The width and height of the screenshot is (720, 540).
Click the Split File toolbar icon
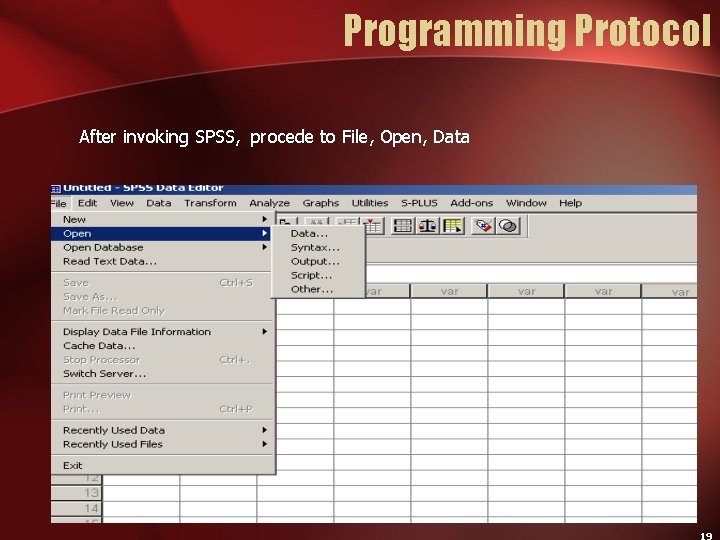(x=403, y=226)
